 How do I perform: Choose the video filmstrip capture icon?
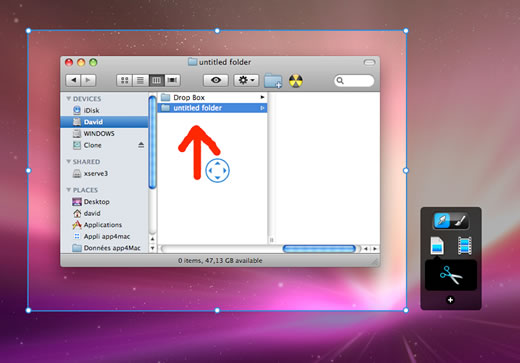click(465, 246)
